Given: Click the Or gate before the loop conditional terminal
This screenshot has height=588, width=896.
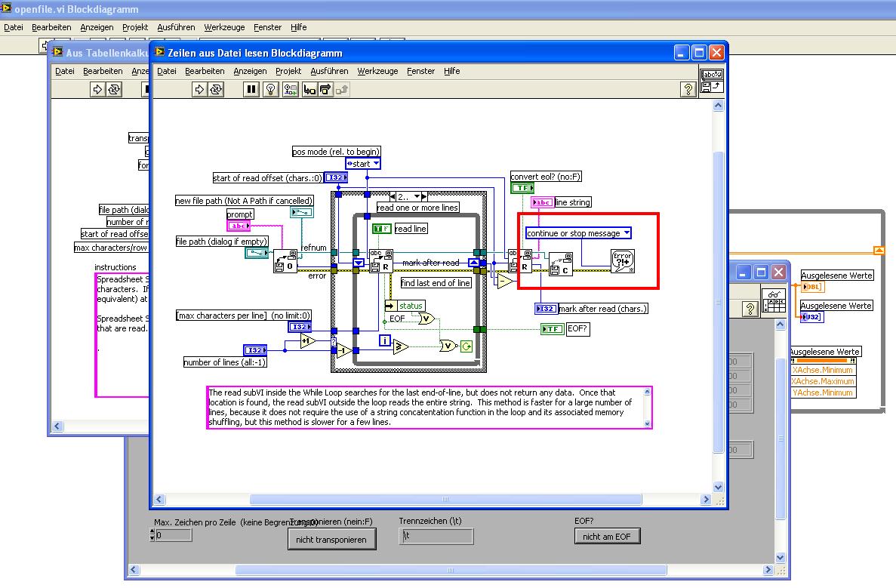Looking at the screenshot, I should click(x=448, y=345).
